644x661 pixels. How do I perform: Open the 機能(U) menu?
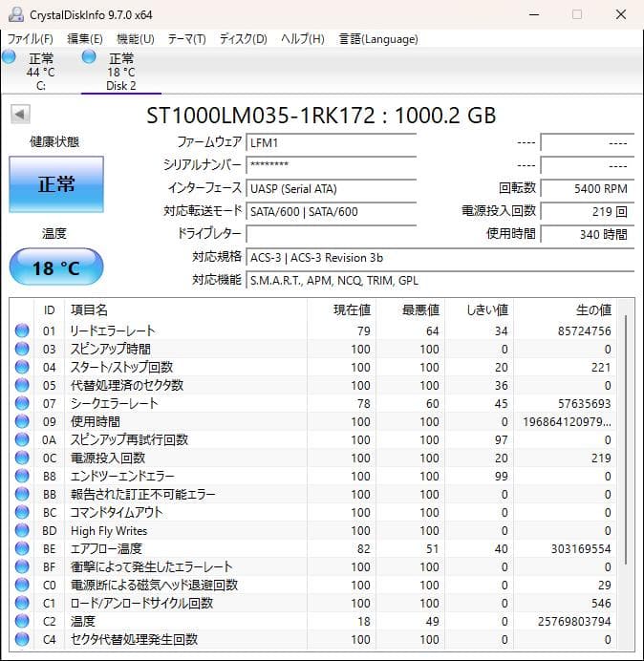(135, 39)
